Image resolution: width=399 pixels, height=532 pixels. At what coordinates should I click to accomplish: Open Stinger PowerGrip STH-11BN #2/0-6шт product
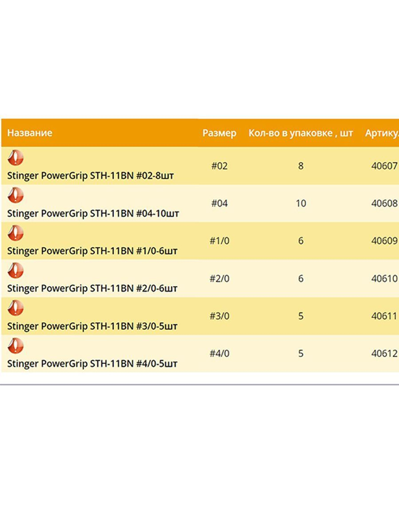point(92,289)
